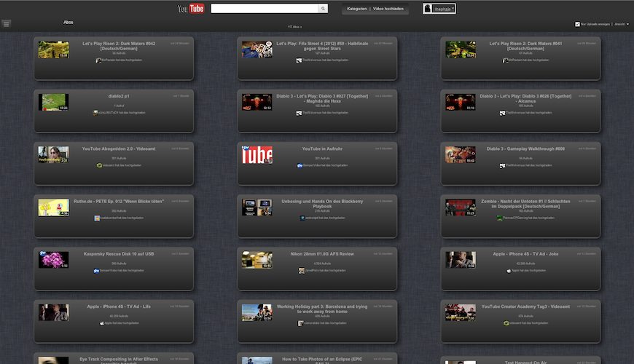Open Video hochladen
This screenshot has height=364, width=634.
[x=388, y=9]
